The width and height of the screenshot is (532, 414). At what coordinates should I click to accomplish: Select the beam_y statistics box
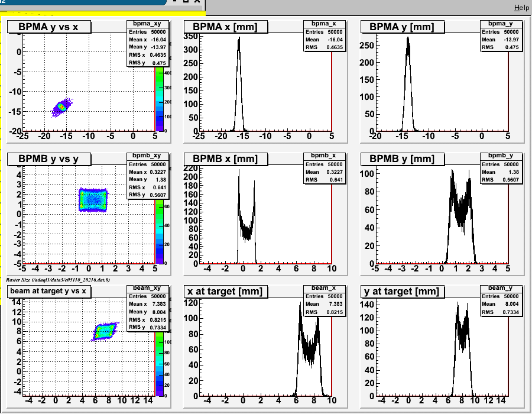click(x=501, y=300)
